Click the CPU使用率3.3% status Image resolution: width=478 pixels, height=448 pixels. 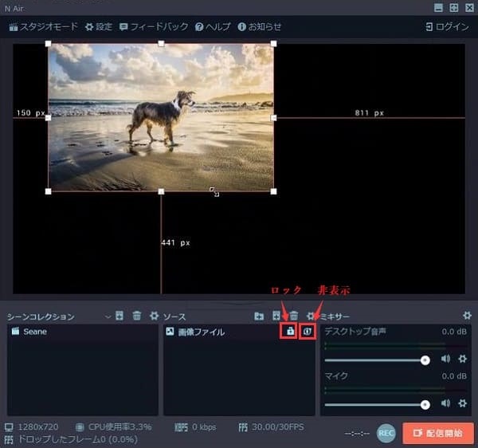tap(119, 427)
